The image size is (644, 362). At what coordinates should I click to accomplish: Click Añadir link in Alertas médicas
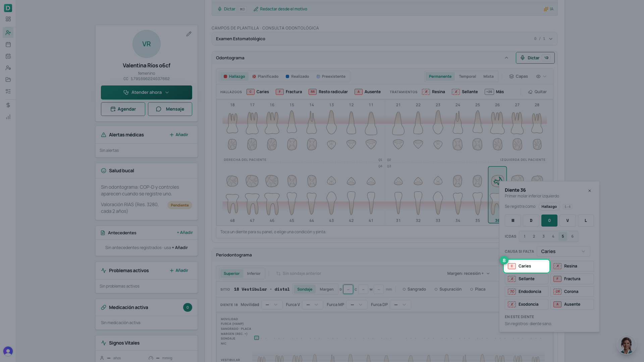click(x=179, y=135)
